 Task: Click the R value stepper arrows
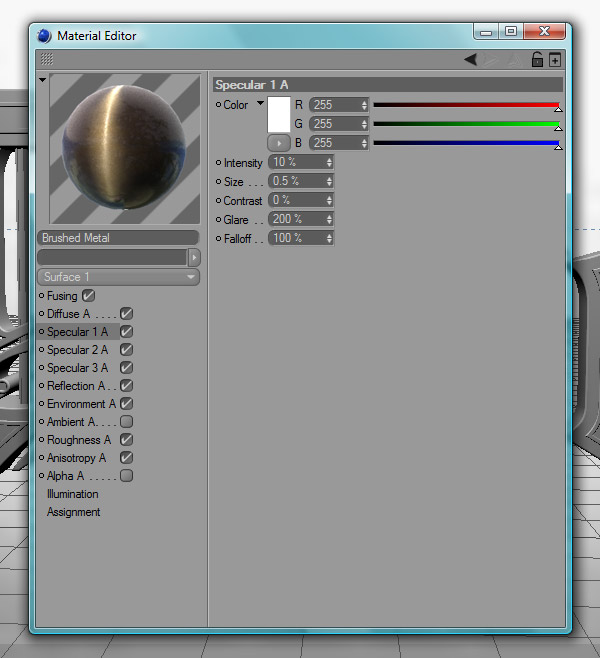[364, 105]
